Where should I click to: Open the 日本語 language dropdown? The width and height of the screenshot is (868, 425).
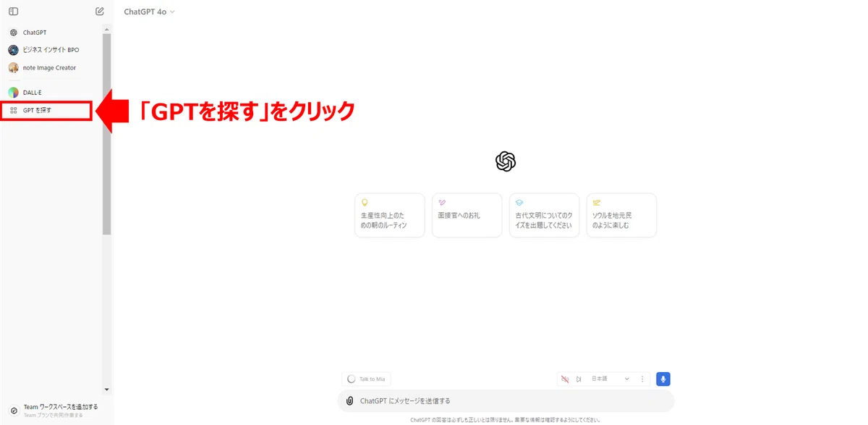click(x=610, y=379)
